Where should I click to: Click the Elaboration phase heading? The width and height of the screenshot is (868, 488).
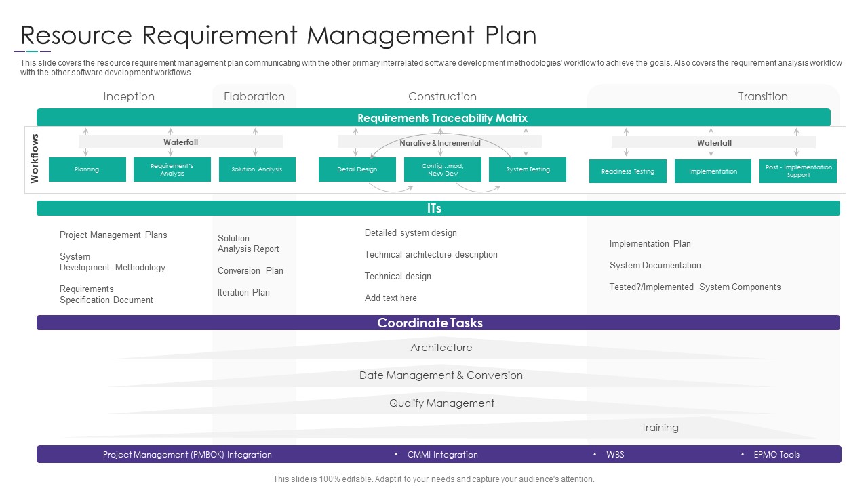click(254, 96)
